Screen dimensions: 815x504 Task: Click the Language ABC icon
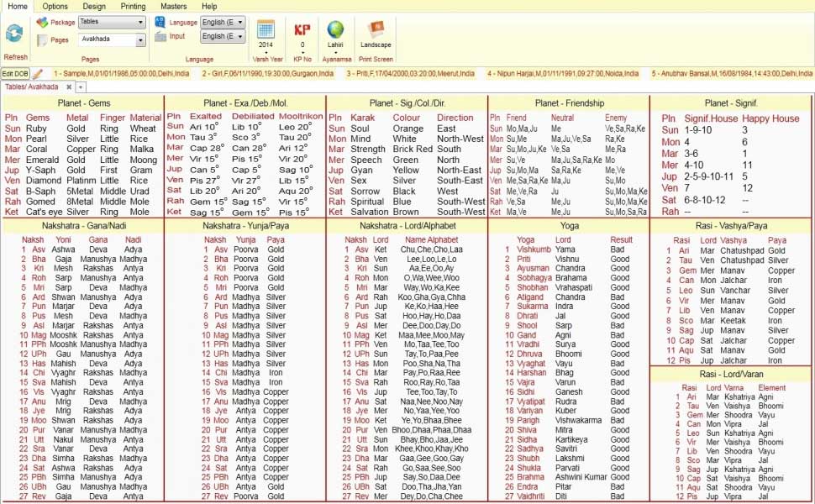point(160,22)
